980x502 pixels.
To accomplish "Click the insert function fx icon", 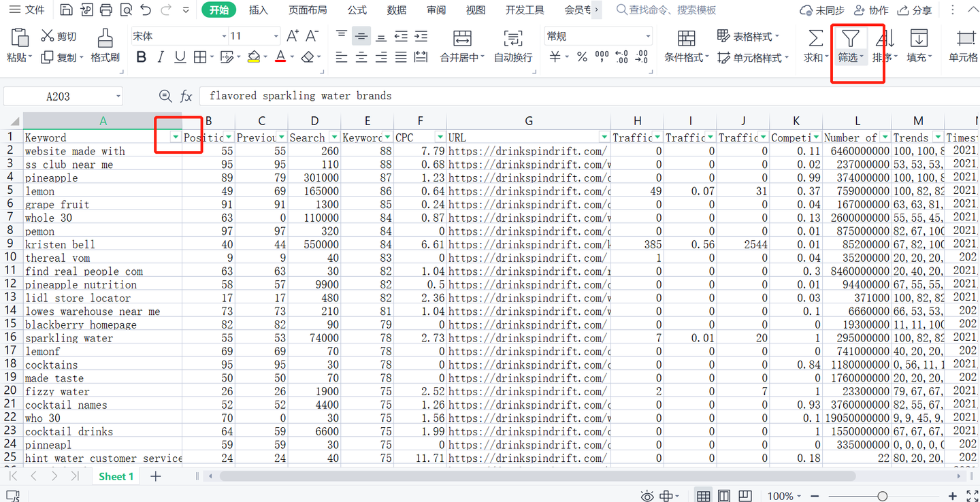I will coord(186,97).
